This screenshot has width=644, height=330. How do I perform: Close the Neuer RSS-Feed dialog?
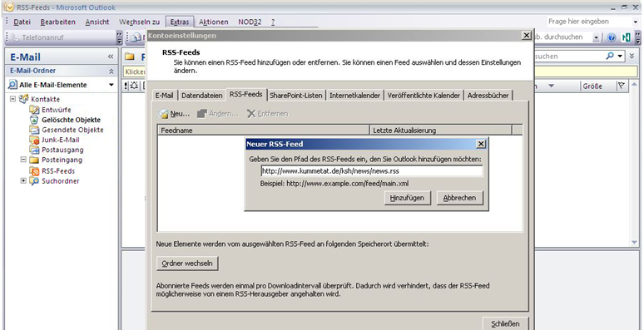pos(481,144)
